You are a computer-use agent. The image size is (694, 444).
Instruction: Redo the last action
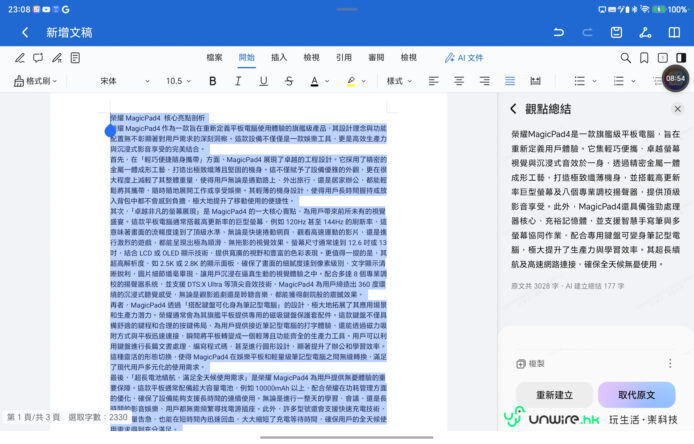tap(587, 32)
